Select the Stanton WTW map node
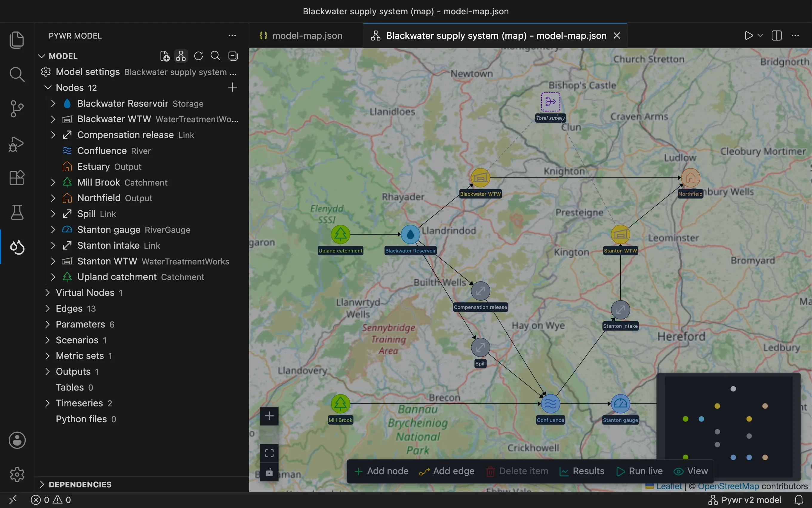This screenshot has height=508, width=812. point(620,235)
